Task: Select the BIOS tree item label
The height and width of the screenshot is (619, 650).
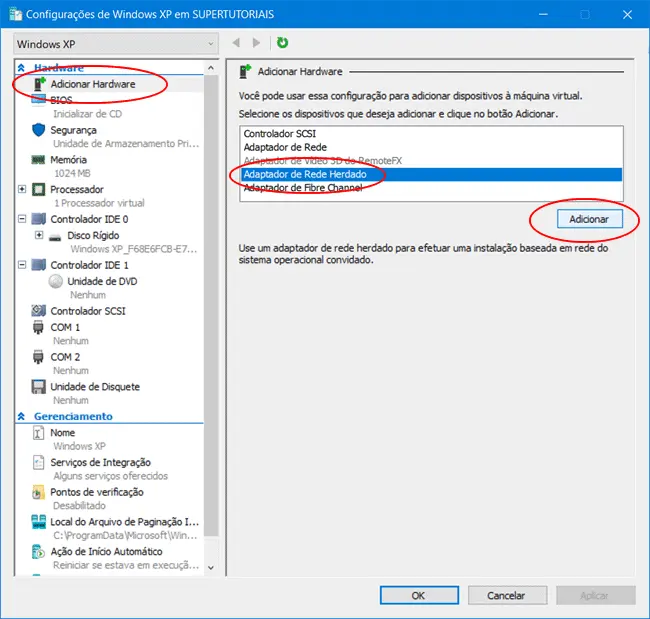Action: click(61, 100)
